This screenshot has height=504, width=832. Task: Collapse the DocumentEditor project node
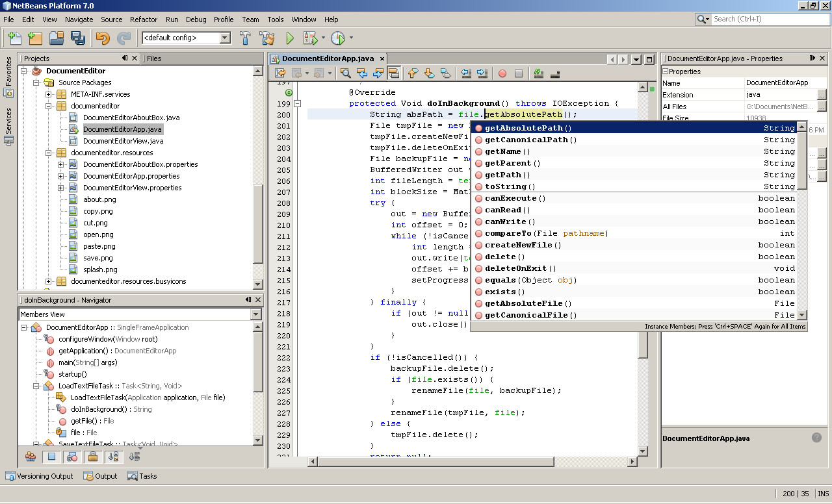[23, 71]
